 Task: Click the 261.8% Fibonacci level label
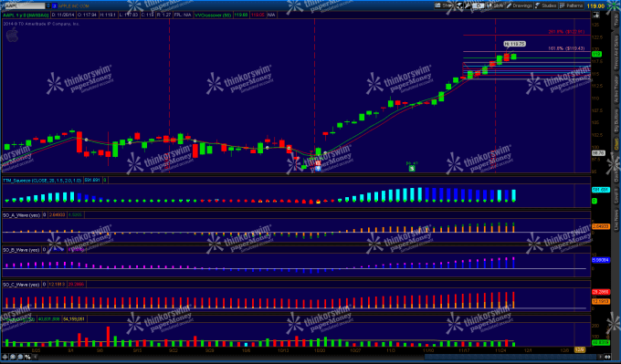(x=566, y=32)
